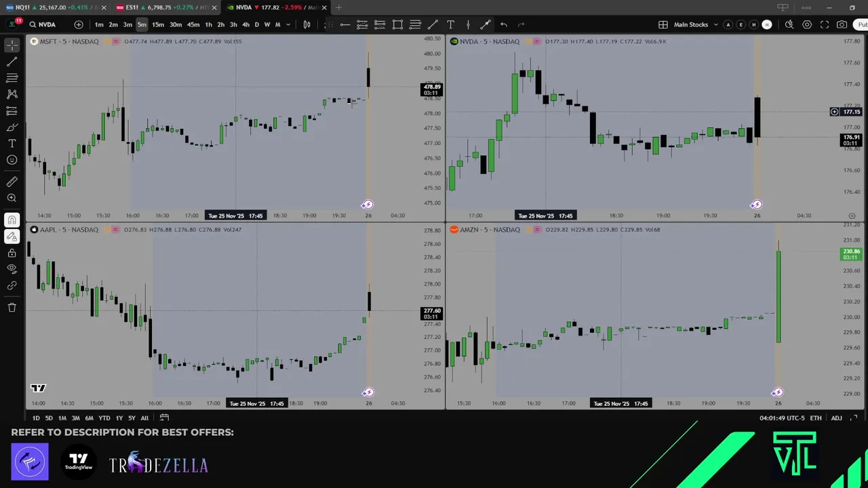
Task: Toggle the A sync button
Action: coord(728,24)
